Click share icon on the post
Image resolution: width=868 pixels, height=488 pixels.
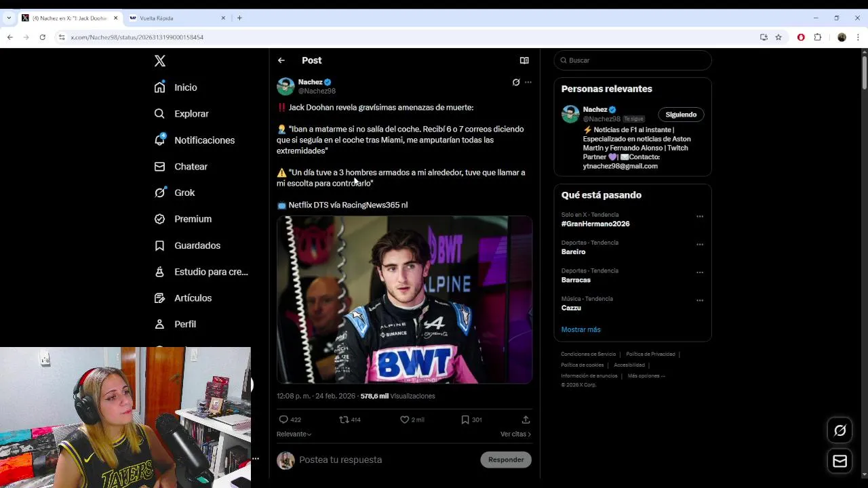(526, 420)
